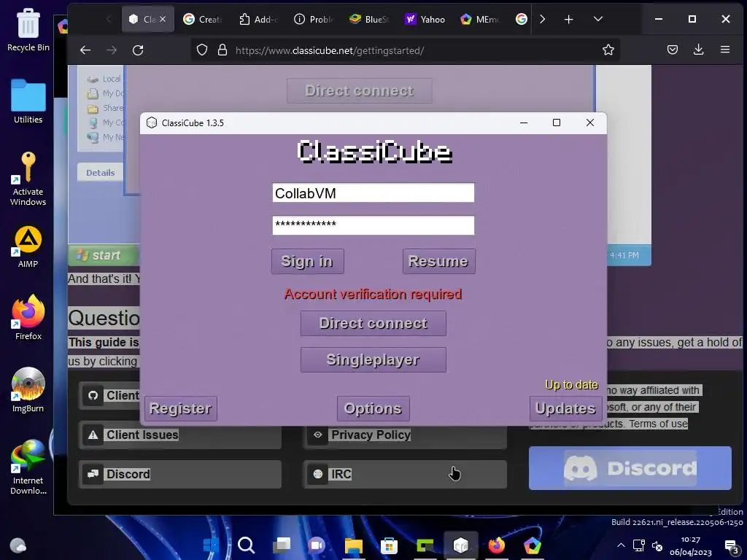Screen dimensions: 747x560
Task: Open Internet Download Manager desktop shortcut
Action: [28, 467]
